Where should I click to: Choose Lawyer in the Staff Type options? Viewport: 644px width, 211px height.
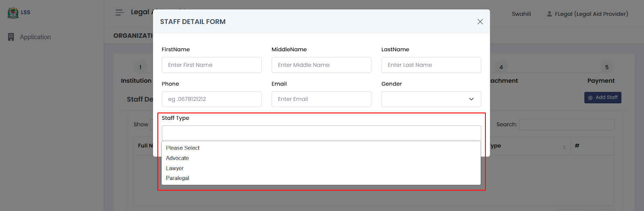175,168
